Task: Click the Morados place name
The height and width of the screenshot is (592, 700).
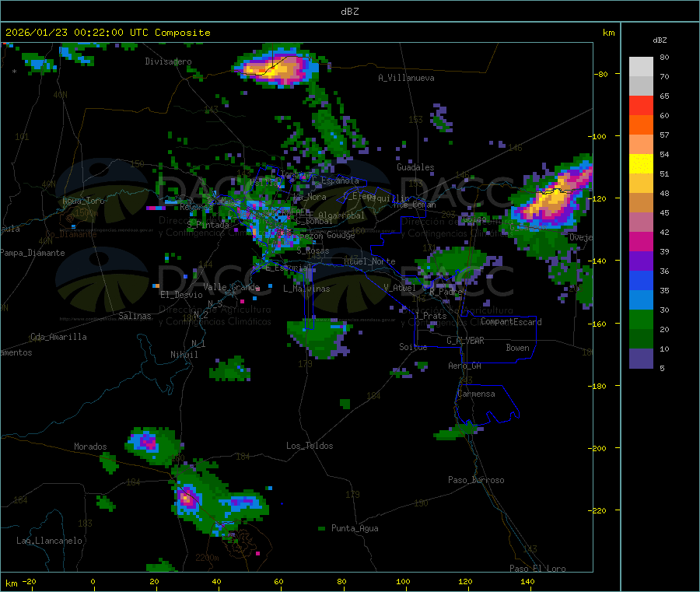Action: tap(90, 447)
